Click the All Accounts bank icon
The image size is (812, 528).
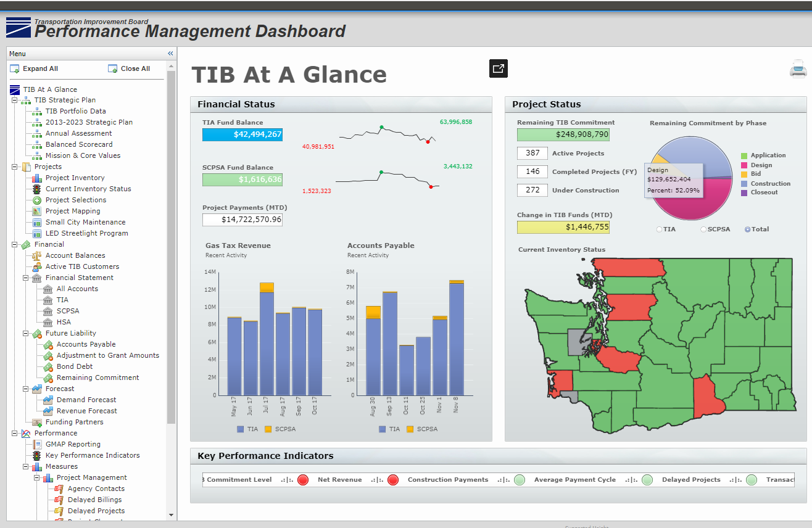tap(48, 289)
